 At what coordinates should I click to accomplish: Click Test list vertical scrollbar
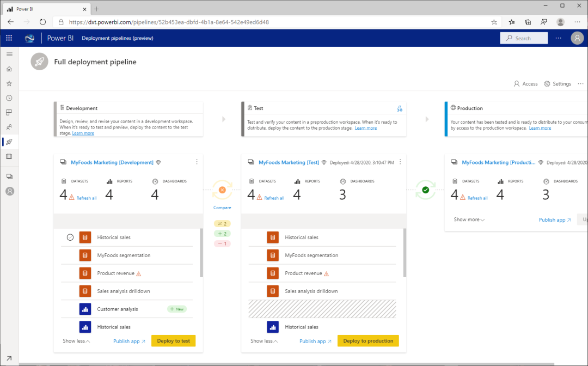[x=405, y=253]
